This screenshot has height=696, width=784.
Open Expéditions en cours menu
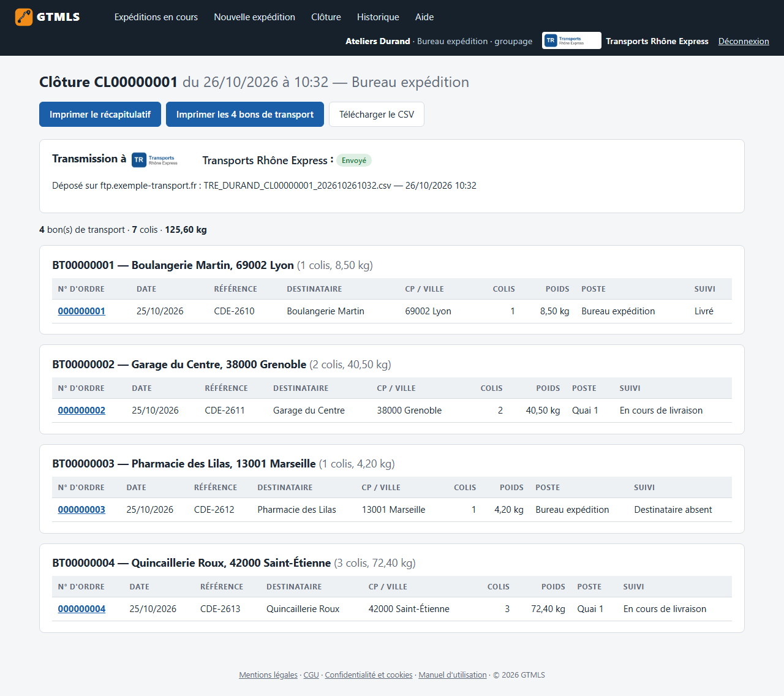point(156,17)
